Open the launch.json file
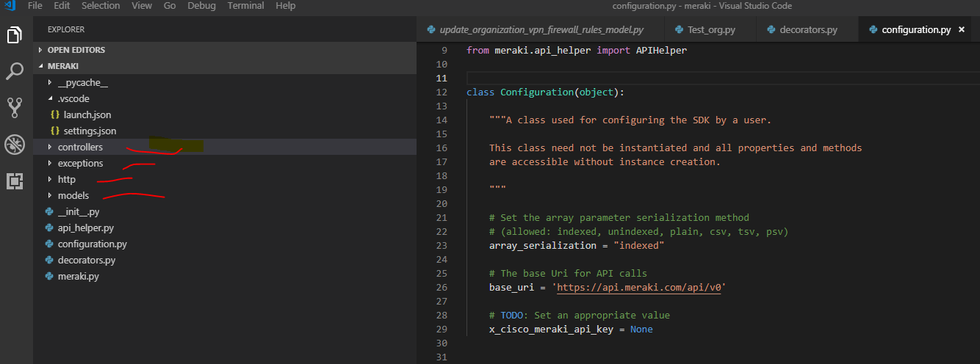The height and width of the screenshot is (364, 980). (x=87, y=115)
